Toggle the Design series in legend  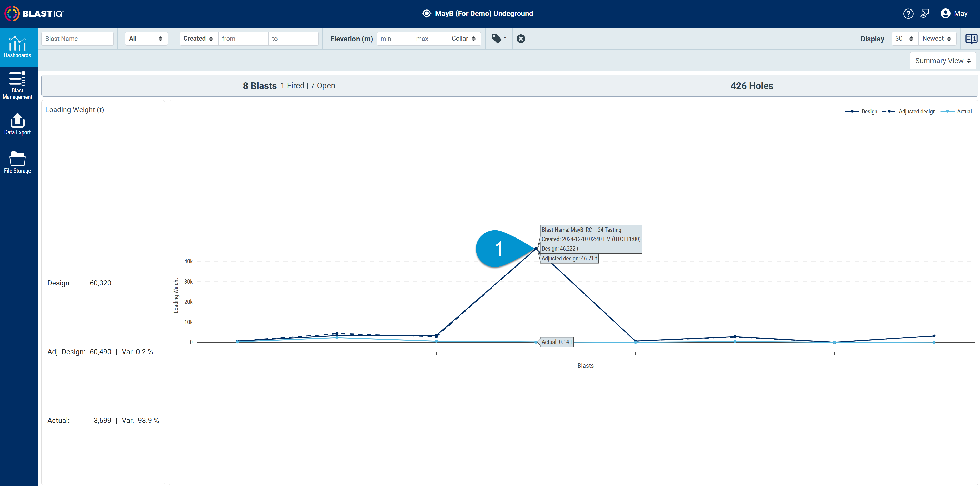pos(861,112)
